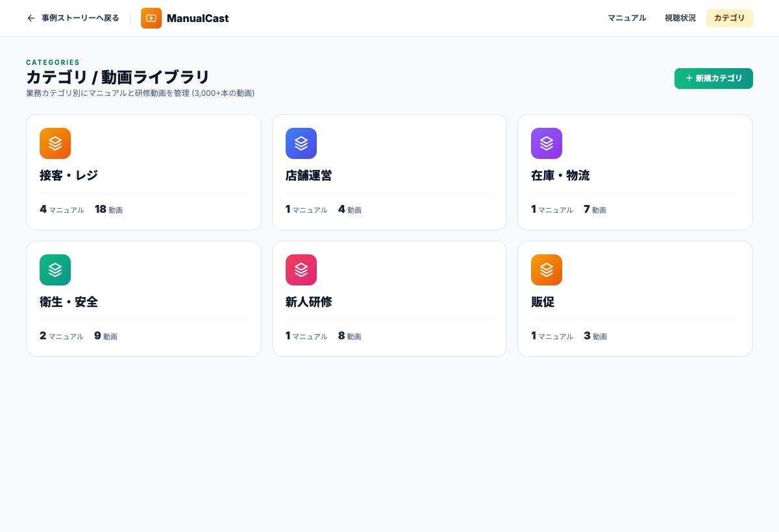Screen dimensions: 779x532
Task: Click the blue layers icon for 店舗運営
Action: (301, 143)
